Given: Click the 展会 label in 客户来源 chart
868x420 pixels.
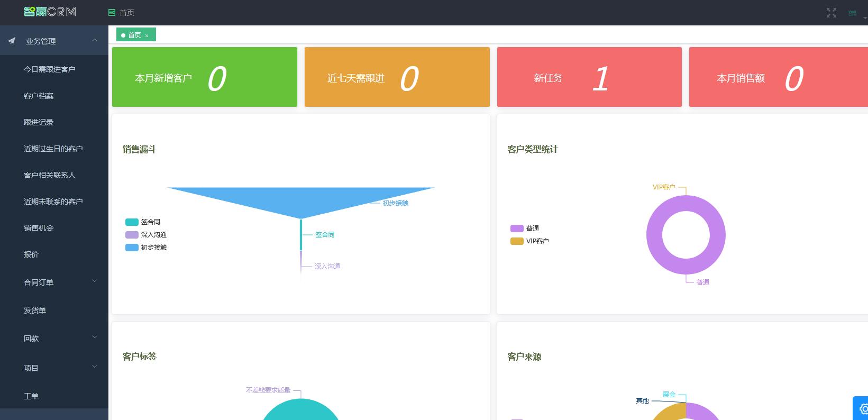Looking at the screenshot, I should click(x=669, y=395).
